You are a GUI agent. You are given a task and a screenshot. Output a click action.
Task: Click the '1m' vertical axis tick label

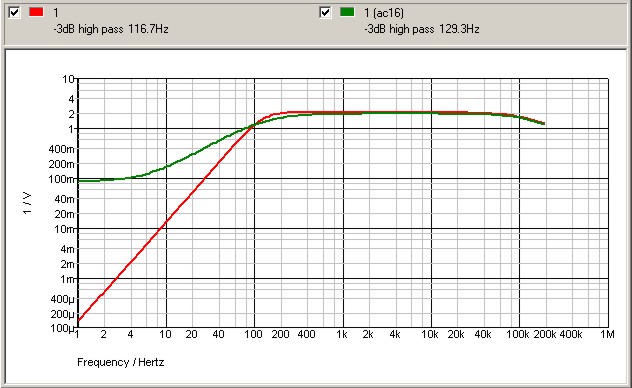67,279
